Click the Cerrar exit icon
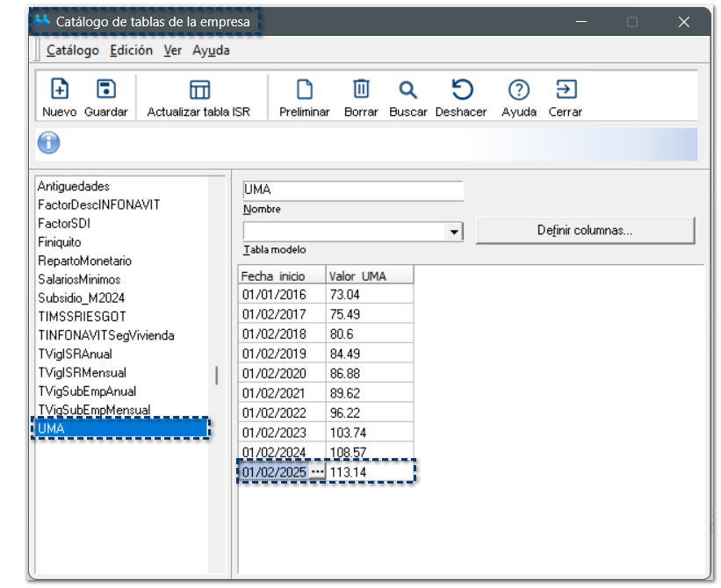This screenshot has width=721, height=588. click(x=566, y=90)
